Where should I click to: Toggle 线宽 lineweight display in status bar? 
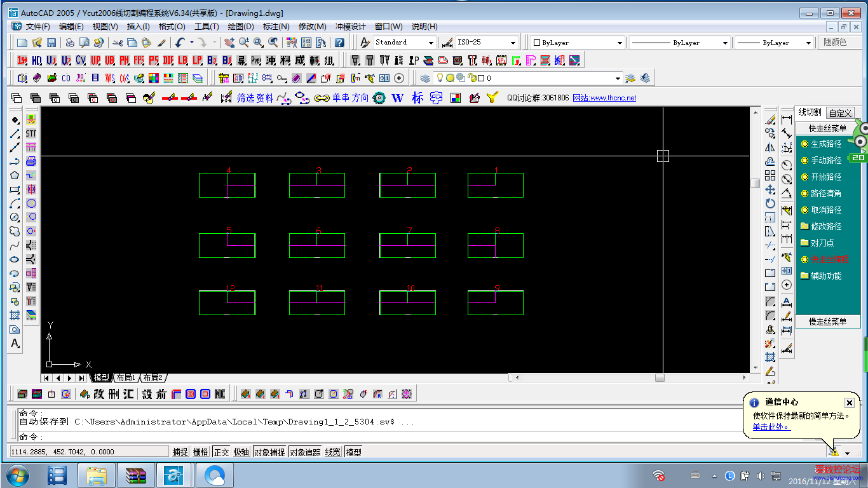pyautogui.click(x=333, y=452)
